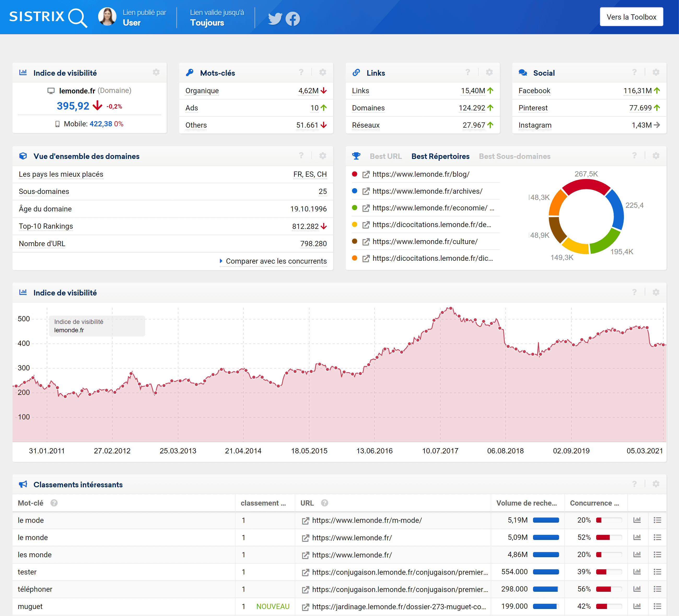This screenshot has width=679, height=616.
Task: Click the Volume de reche... column header
Action: point(526,503)
